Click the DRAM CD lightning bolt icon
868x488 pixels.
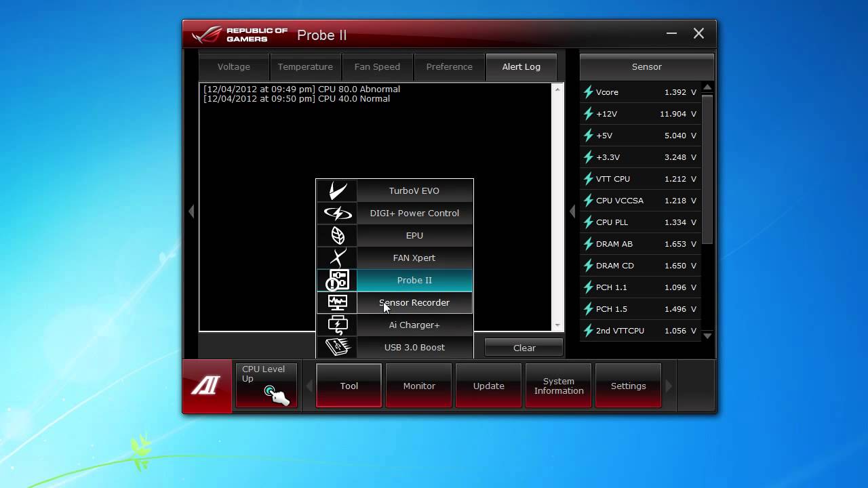point(588,266)
